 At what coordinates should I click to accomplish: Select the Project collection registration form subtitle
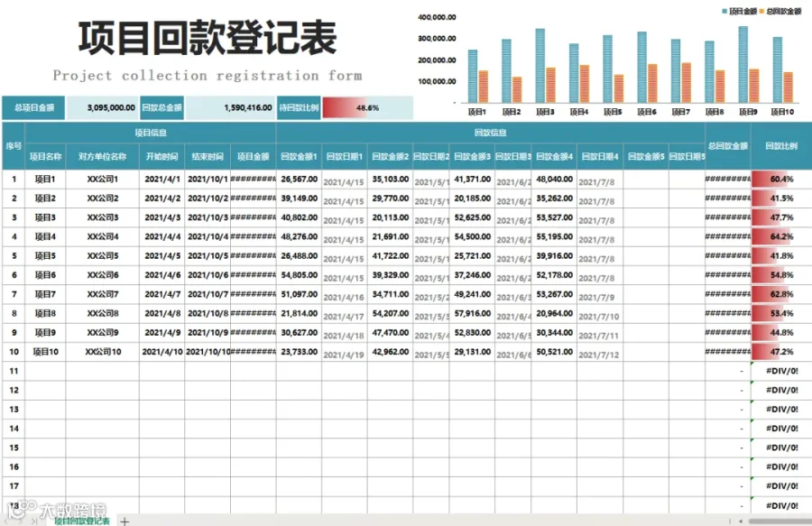pos(208,76)
